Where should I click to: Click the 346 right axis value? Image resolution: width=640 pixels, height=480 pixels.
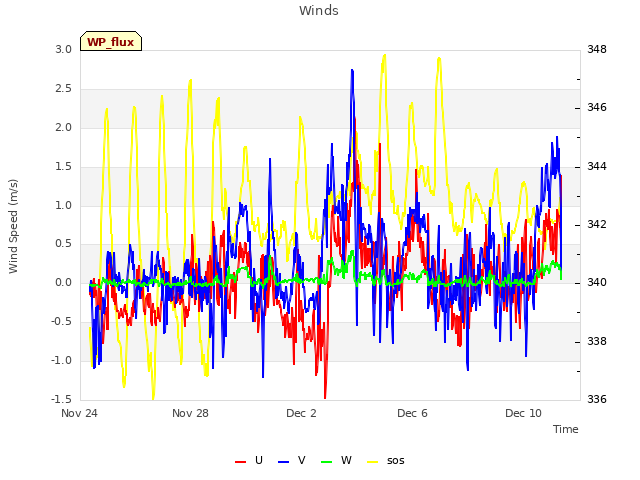tap(597, 108)
